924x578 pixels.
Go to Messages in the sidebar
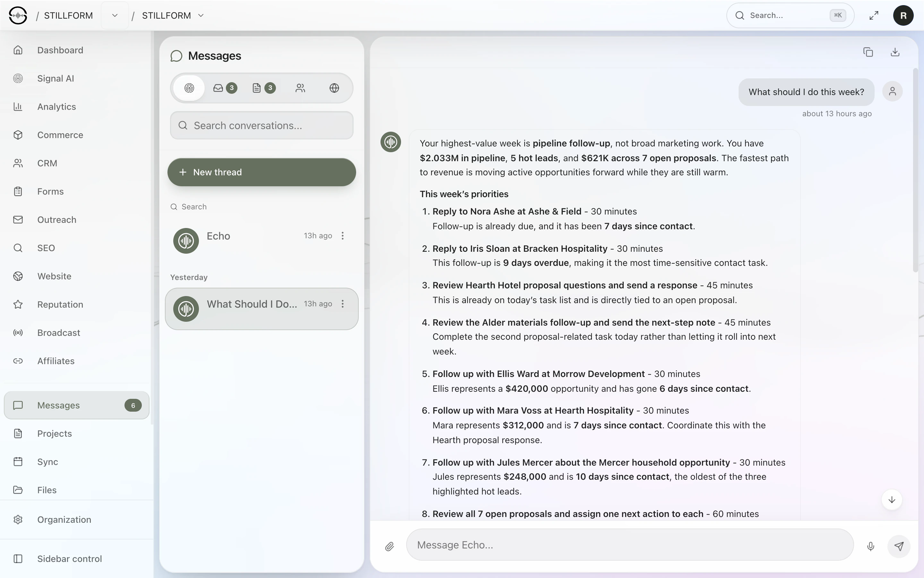pyautogui.click(x=76, y=405)
